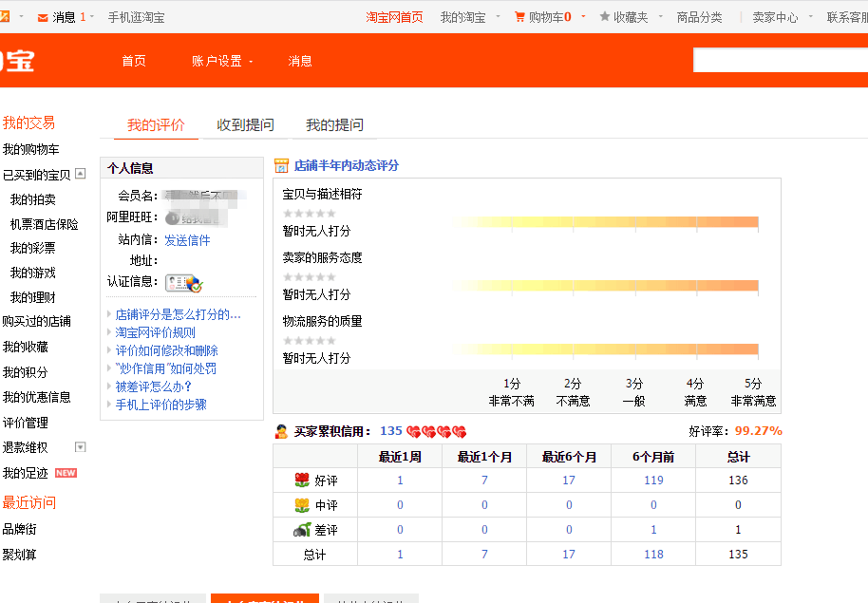This screenshot has height=603, width=868.
Task: Expand the 收藏夹 dropdown arrow
Action: [660, 16]
